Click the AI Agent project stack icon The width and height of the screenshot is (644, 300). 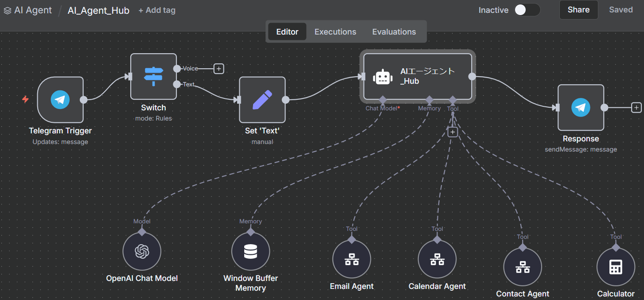pyautogui.click(x=8, y=11)
